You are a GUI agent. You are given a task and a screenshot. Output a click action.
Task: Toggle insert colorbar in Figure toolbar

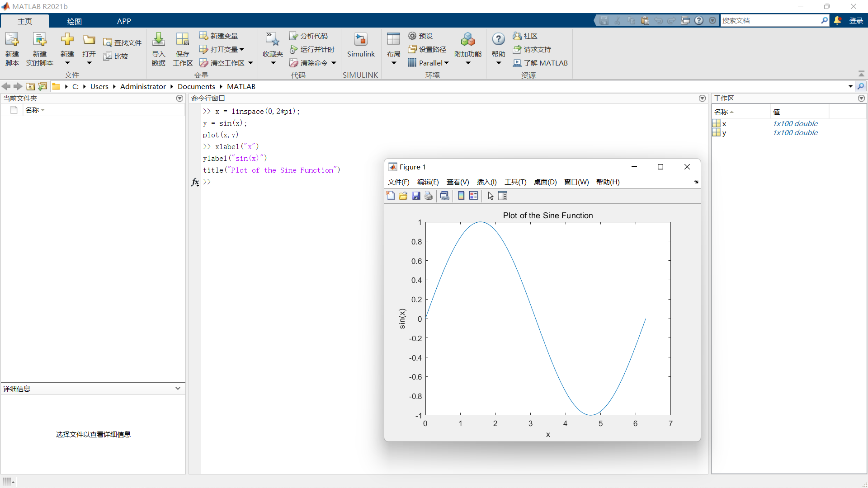pos(461,196)
